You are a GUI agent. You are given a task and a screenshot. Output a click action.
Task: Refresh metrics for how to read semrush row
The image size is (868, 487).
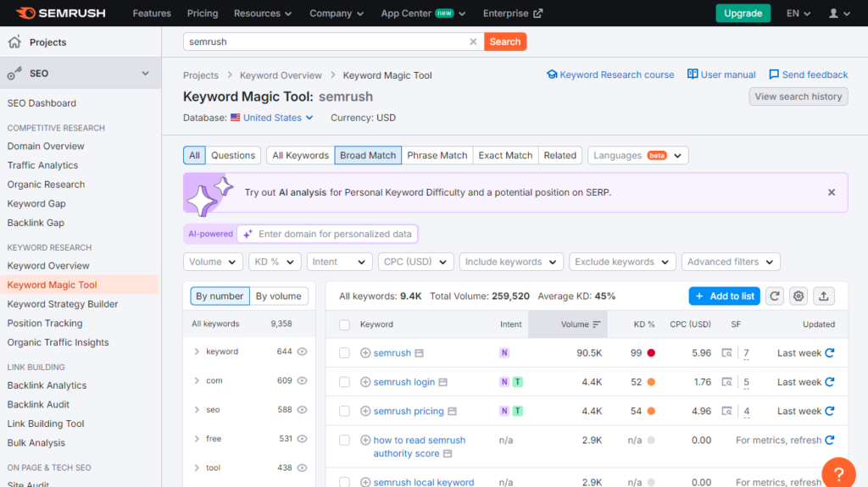tap(829, 440)
